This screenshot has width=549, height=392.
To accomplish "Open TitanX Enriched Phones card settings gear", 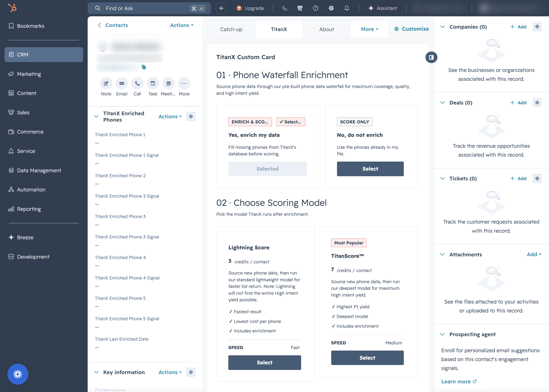I will click(x=191, y=117).
